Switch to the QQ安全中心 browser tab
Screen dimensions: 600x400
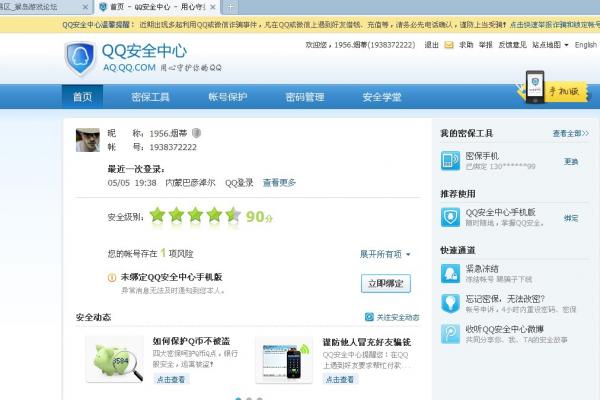pos(157,7)
